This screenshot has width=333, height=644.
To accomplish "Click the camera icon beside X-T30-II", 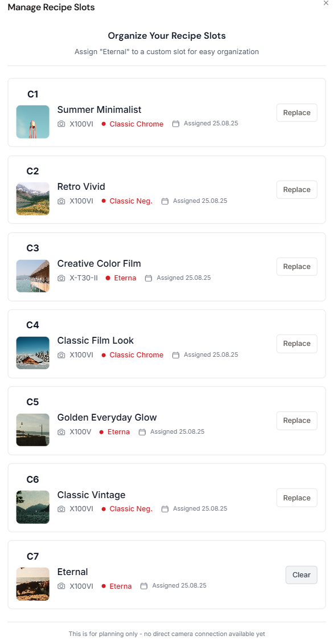I will (x=61, y=278).
